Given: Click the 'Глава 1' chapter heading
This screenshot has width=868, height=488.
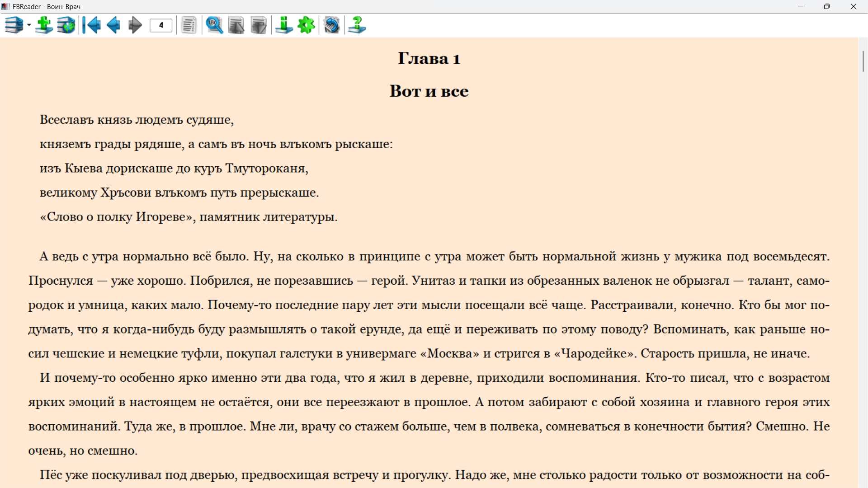Looking at the screenshot, I should pyautogui.click(x=429, y=59).
